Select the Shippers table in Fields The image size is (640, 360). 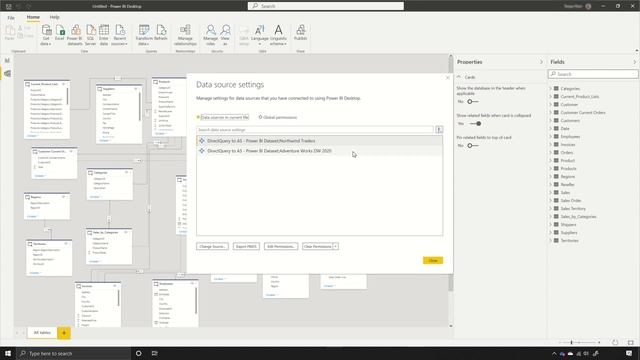pyautogui.click(x=568, y=224)
